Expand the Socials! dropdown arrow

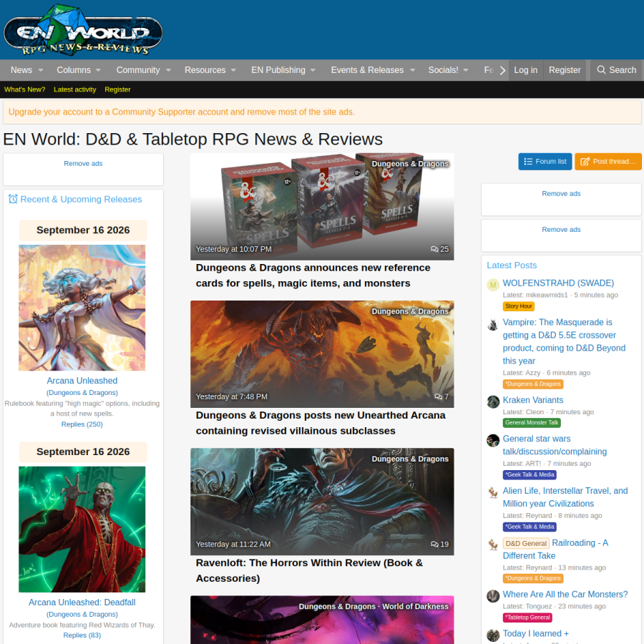pyautogui.click(x=466, y=70)
